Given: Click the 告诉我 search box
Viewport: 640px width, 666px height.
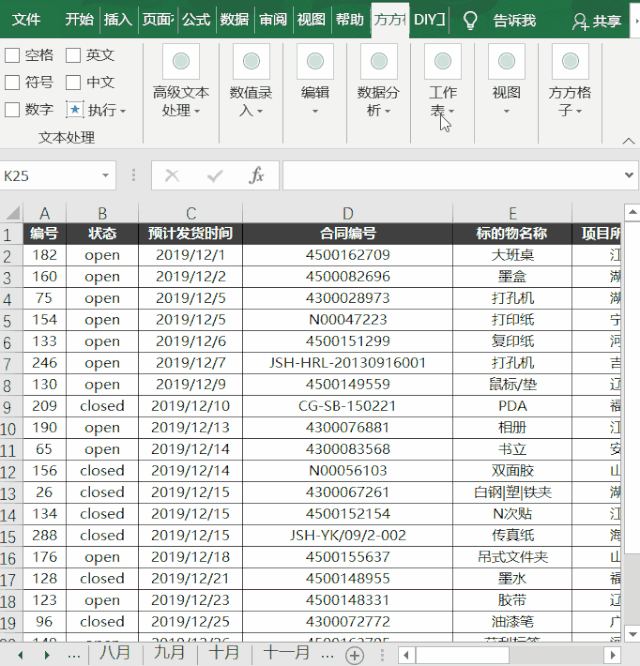Looking at the screenshot, I should click(515, 20).
